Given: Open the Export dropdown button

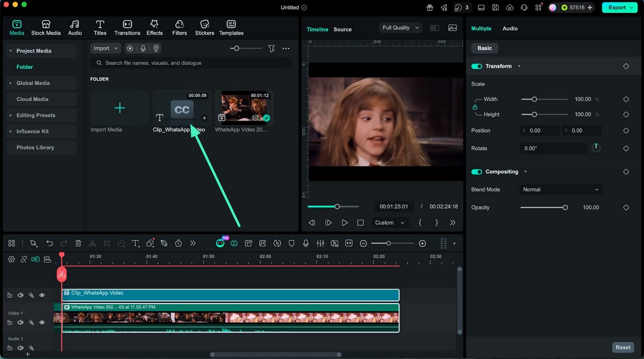Looking at the screenshot, I should pos(620,7).
